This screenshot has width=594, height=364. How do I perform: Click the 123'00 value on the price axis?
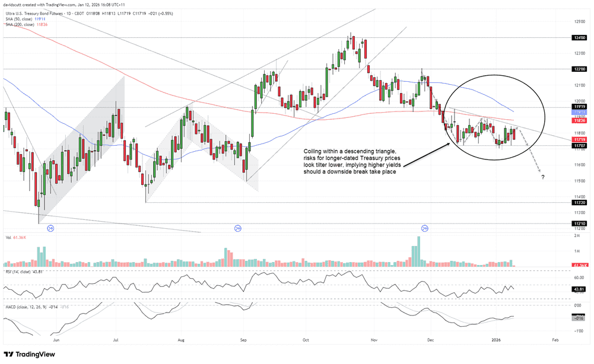pos(580,53)
